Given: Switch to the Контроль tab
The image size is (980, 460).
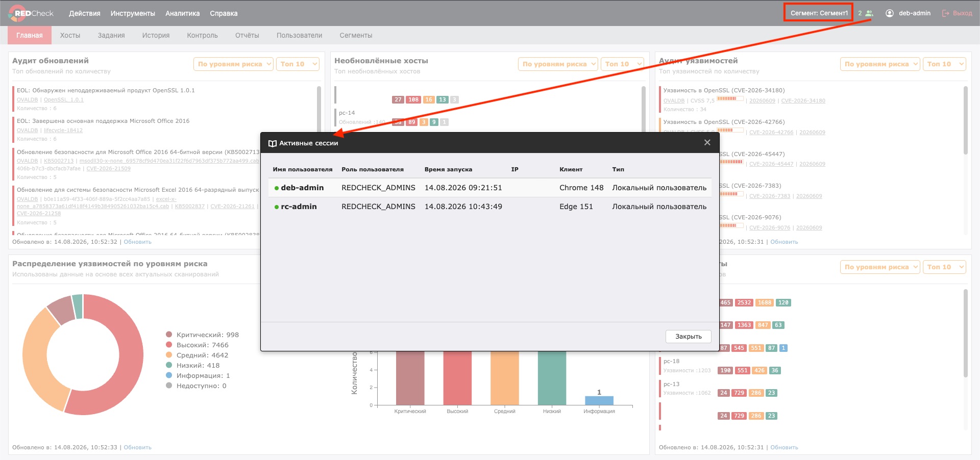Looking at the screenshot, I should [x=202, y=35].
